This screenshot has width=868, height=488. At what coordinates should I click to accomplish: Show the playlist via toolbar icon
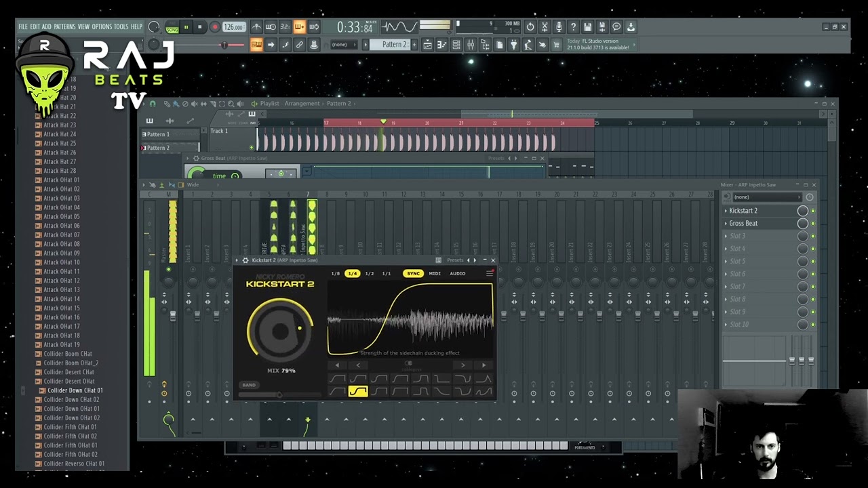pos(427,45)
